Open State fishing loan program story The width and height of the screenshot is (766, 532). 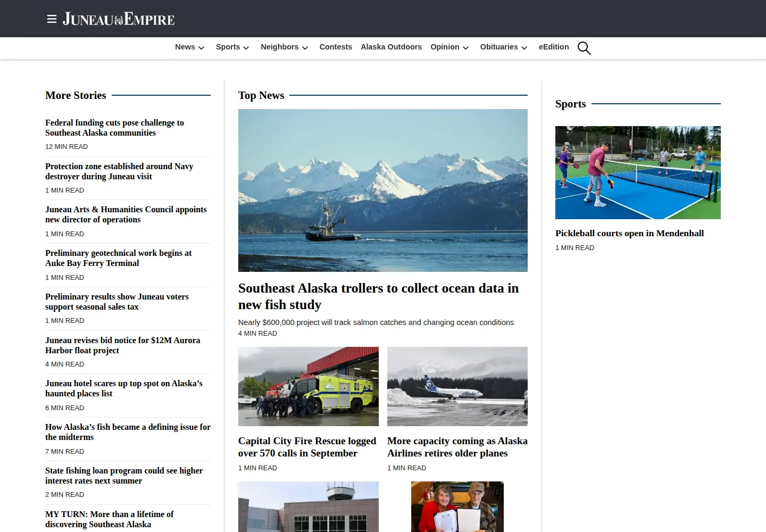pos(124,476)
